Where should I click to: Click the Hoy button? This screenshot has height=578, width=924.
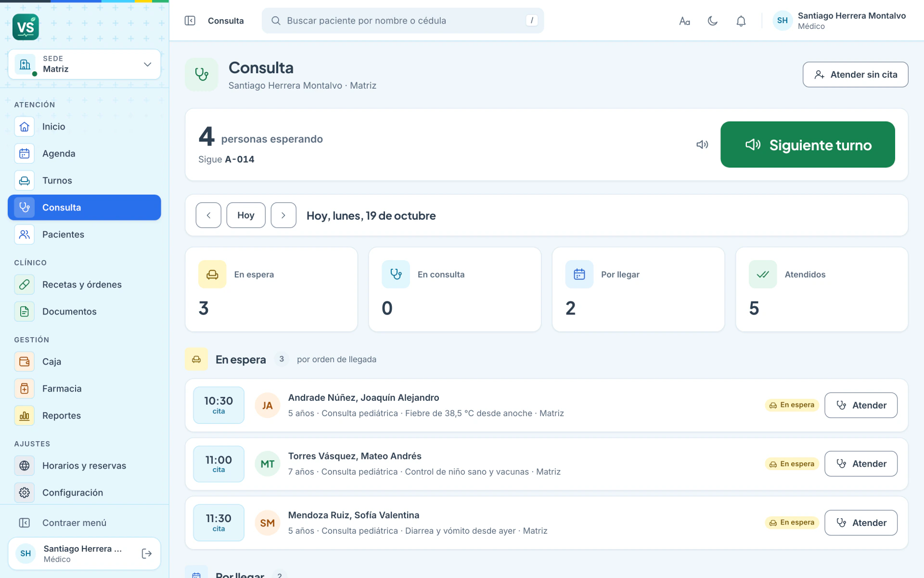click(246, 215)
